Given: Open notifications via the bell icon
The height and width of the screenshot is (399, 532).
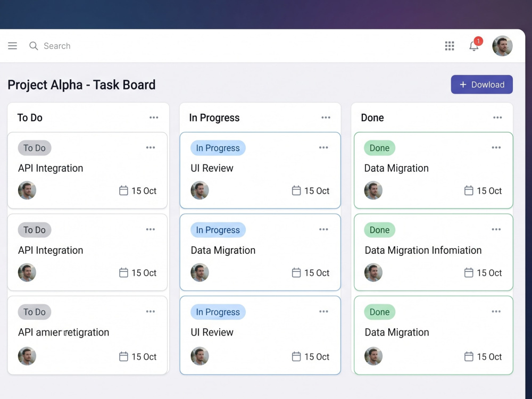Looking at the screenshot, I should pos(474,46).
